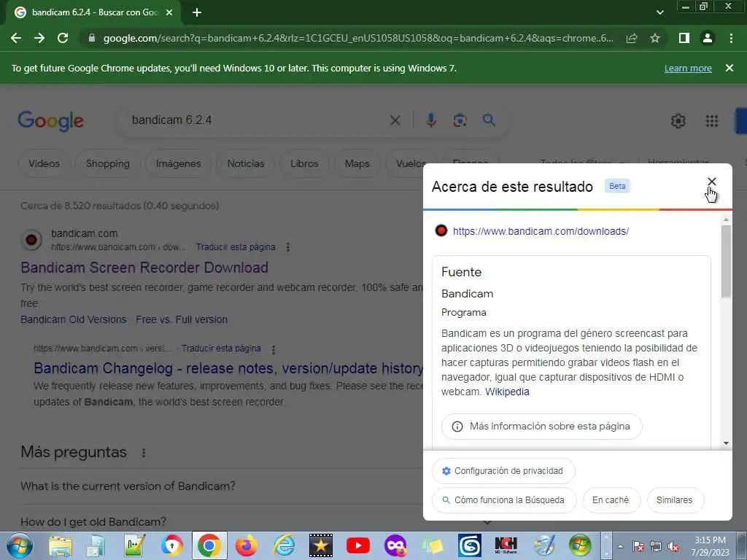Select the Noticias filter
Screen dimensions: 747x560
click(246, 163)
